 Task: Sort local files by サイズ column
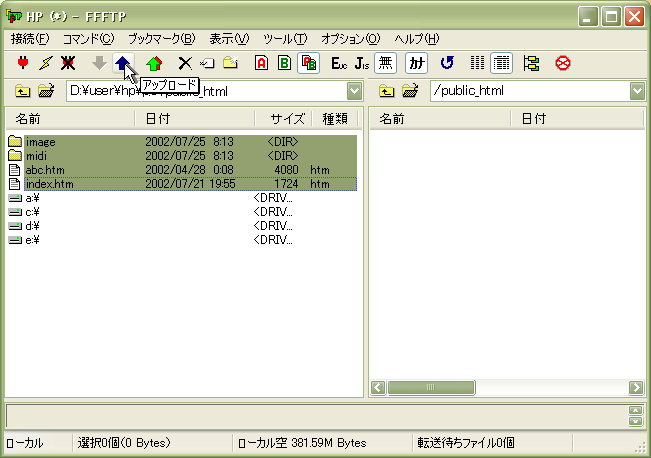(x=286, y=119)
